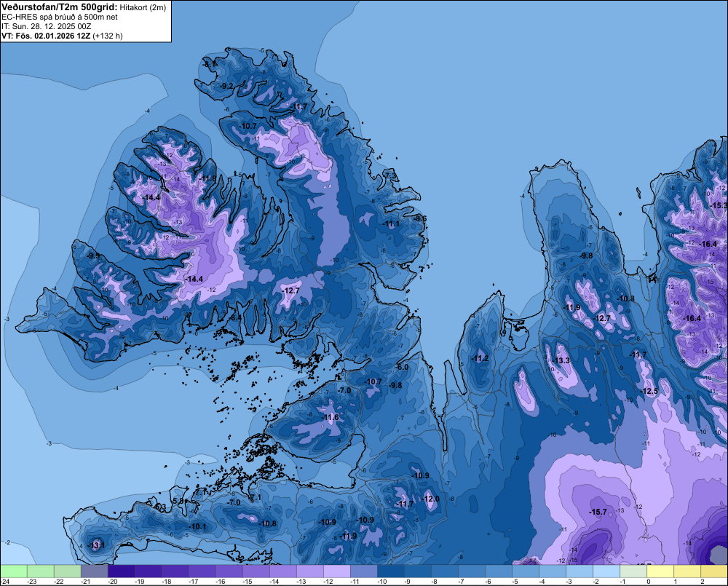The height and width of the screenshot is (586, 728).
Task: Click the -9.9 temperature label
Action: tap(93, 256)
